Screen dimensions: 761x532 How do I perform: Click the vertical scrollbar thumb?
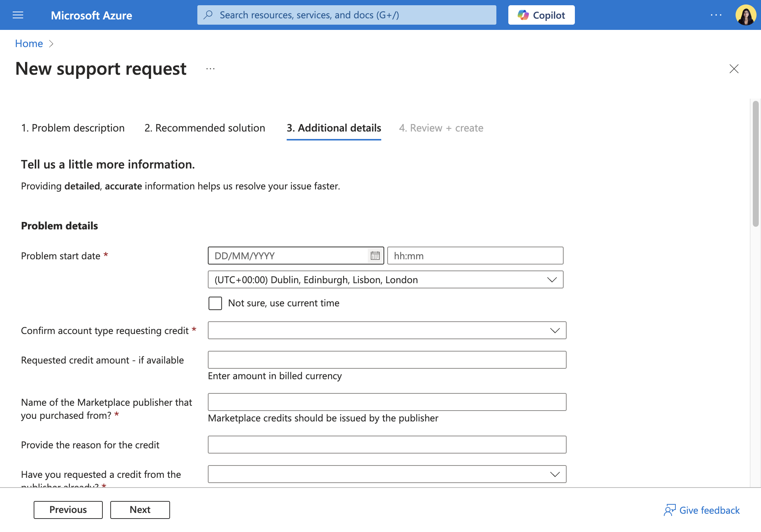756,163
